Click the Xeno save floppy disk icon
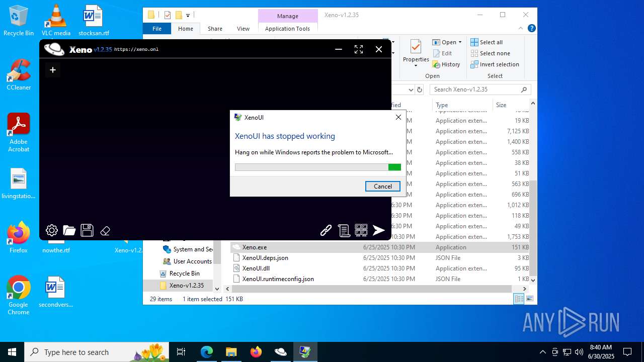Screen dimensions: 644x362 (x=87, y=230)
